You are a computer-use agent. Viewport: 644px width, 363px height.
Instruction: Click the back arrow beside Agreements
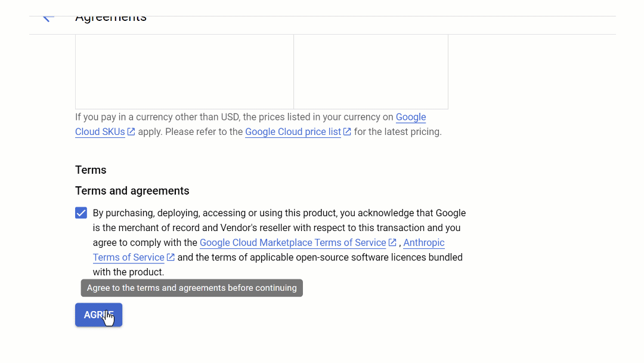(x=48, y=17)
